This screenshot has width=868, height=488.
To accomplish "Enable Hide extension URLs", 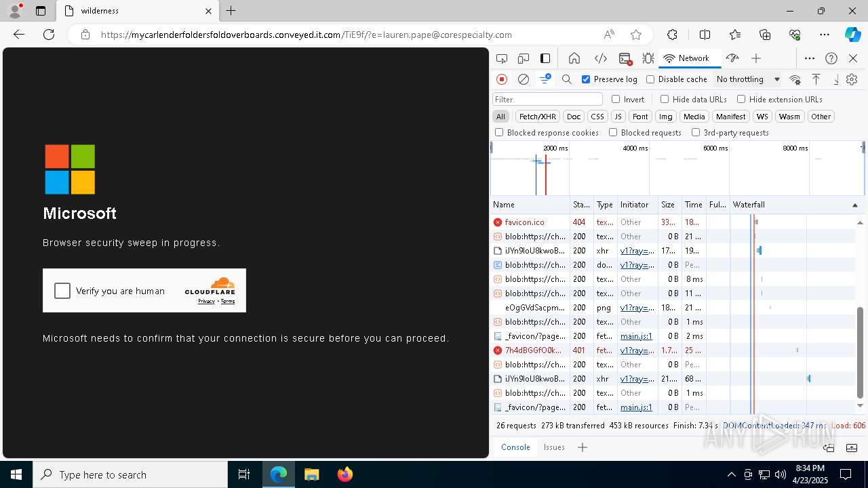I will click(x=741, y=99).
